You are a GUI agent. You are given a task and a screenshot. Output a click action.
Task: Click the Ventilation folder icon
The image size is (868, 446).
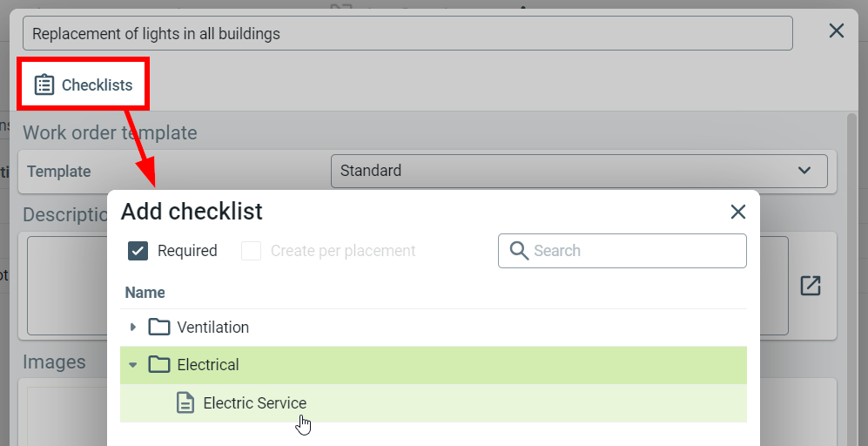(159, 328)
